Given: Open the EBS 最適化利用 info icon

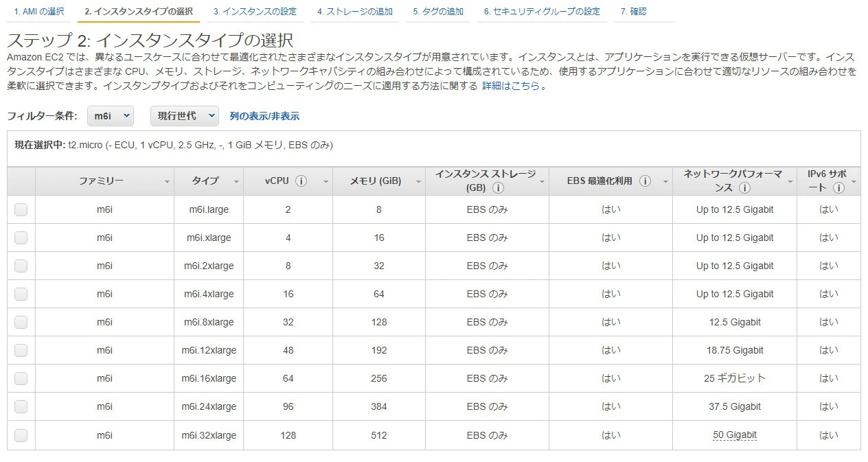Looking at the screenshot, I should (645, 181).
